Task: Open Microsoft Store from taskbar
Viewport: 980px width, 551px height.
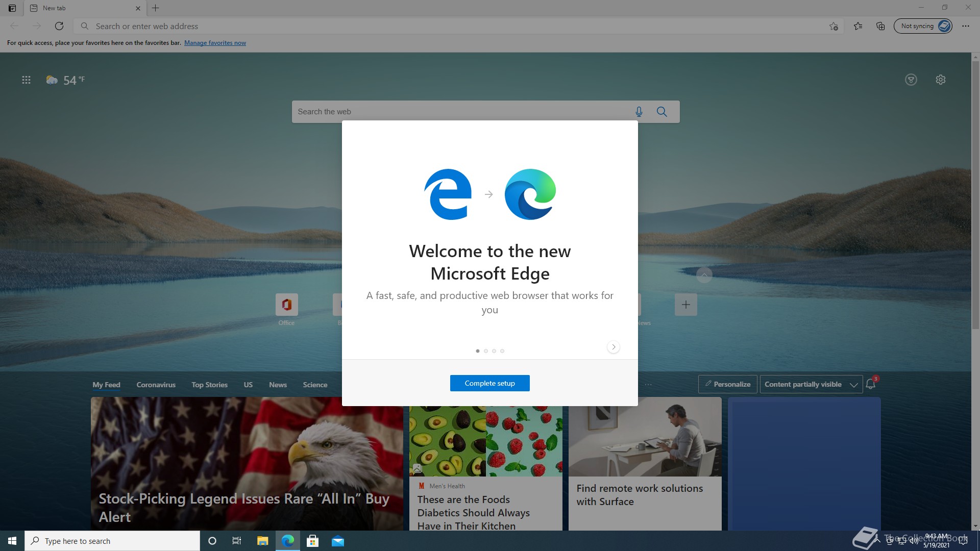Action: click(x=312, y=541)
